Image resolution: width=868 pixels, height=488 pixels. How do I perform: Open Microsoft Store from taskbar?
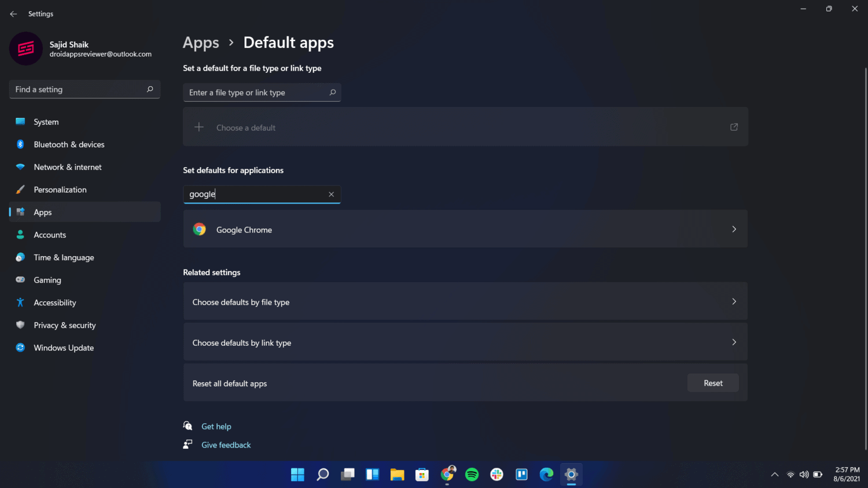pyautogui.click(x=422, y=475)
